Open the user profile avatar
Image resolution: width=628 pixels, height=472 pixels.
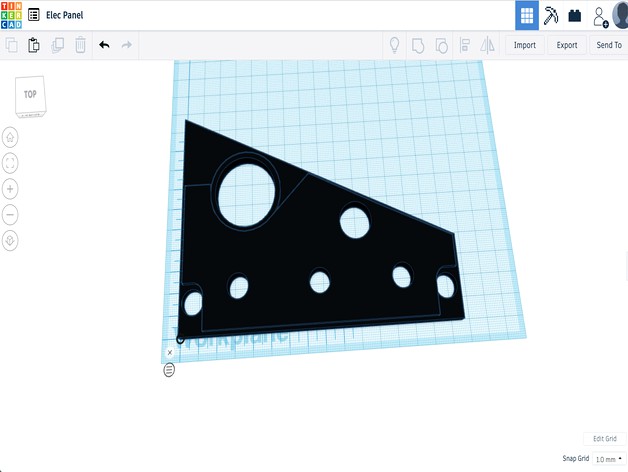pos(621,15)
